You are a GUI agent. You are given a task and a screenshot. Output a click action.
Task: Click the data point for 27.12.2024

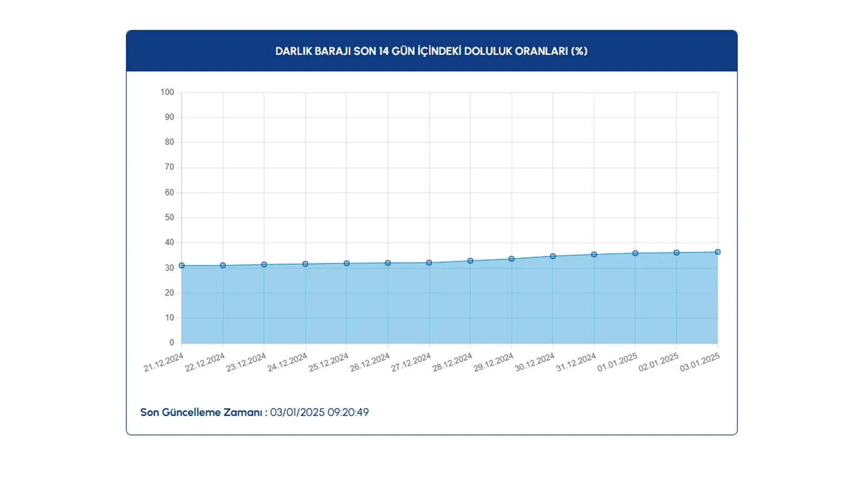[429, 263]
